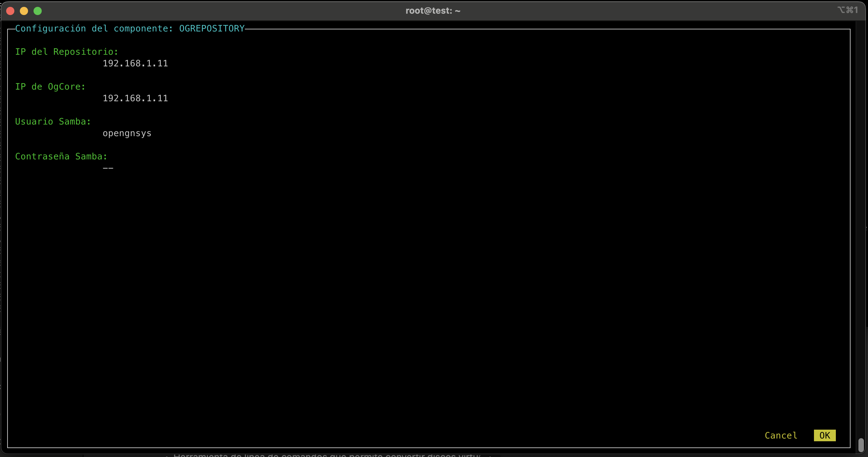Click the 'Contraseña Samba:' label
Screen dimensions: 868x457
tap(61, 157)
